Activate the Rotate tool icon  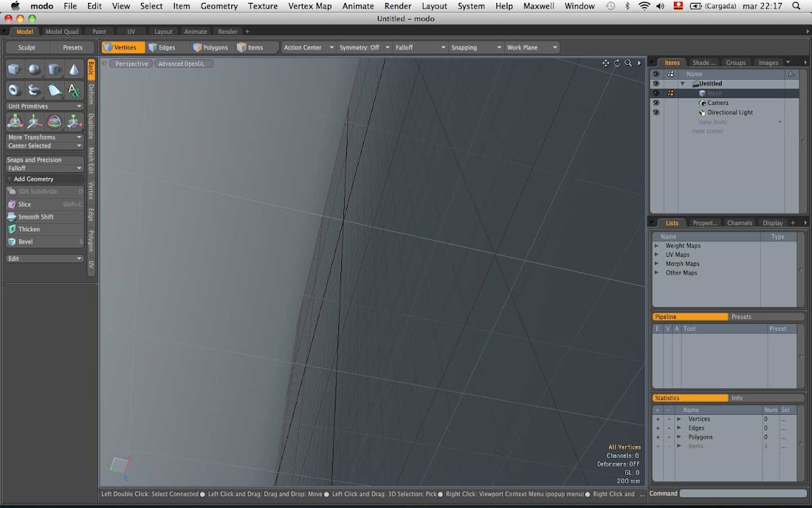click(54, 122)
